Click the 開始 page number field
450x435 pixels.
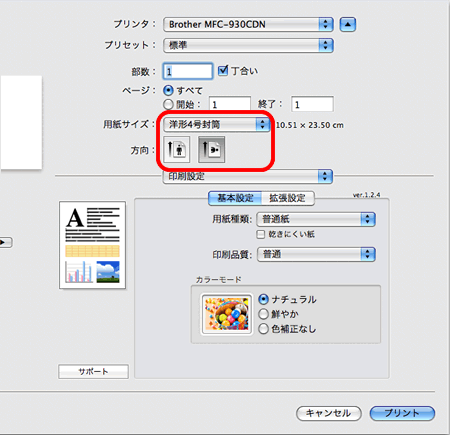tap(230, 104)
